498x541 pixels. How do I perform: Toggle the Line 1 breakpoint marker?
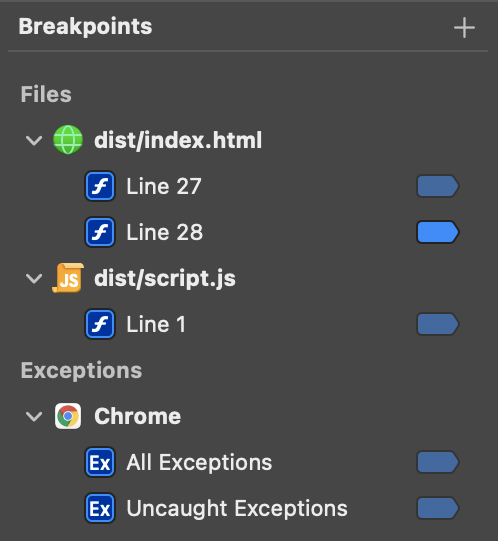click(x=438, y=324)
